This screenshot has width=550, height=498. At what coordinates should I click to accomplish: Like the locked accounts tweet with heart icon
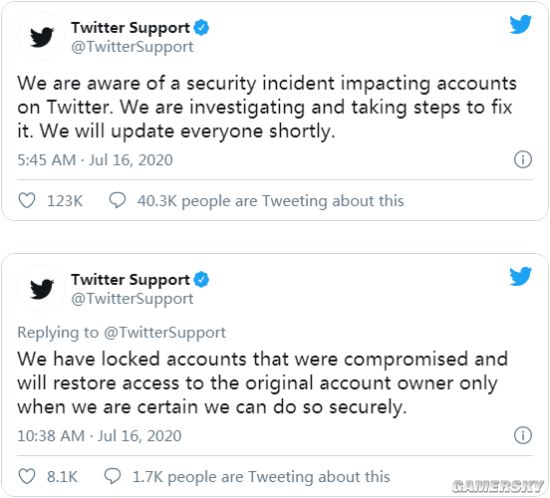(x=27, y=476)
